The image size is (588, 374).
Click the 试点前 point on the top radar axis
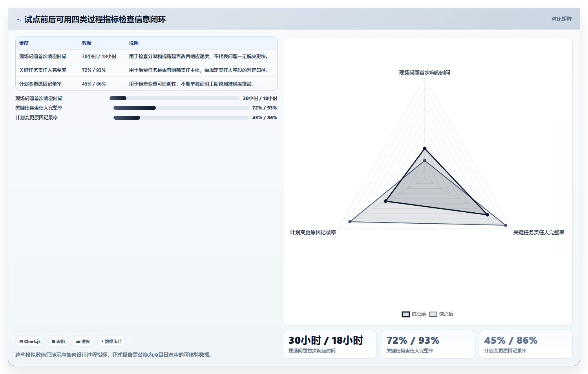coord(425,148)
